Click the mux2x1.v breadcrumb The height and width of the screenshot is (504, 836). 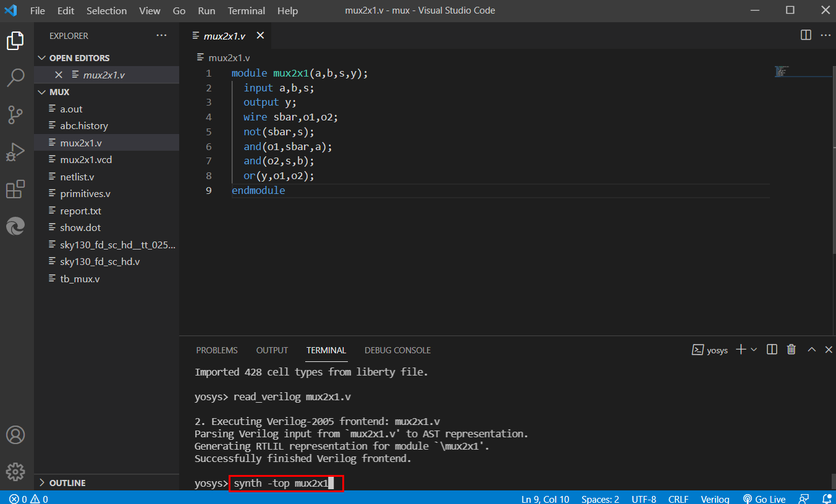pos(223,57)
